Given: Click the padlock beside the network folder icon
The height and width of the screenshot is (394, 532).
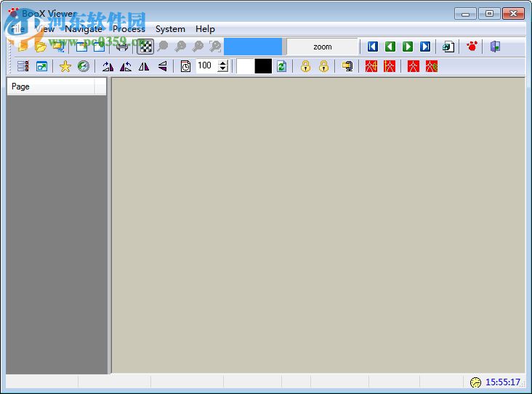Looking at the screenshot, I should click(324, 66).
